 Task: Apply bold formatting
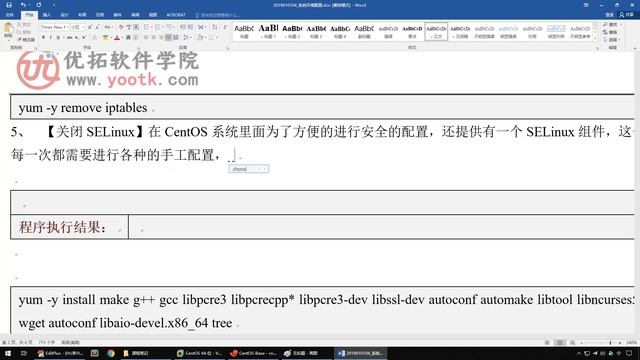(43, 38)
